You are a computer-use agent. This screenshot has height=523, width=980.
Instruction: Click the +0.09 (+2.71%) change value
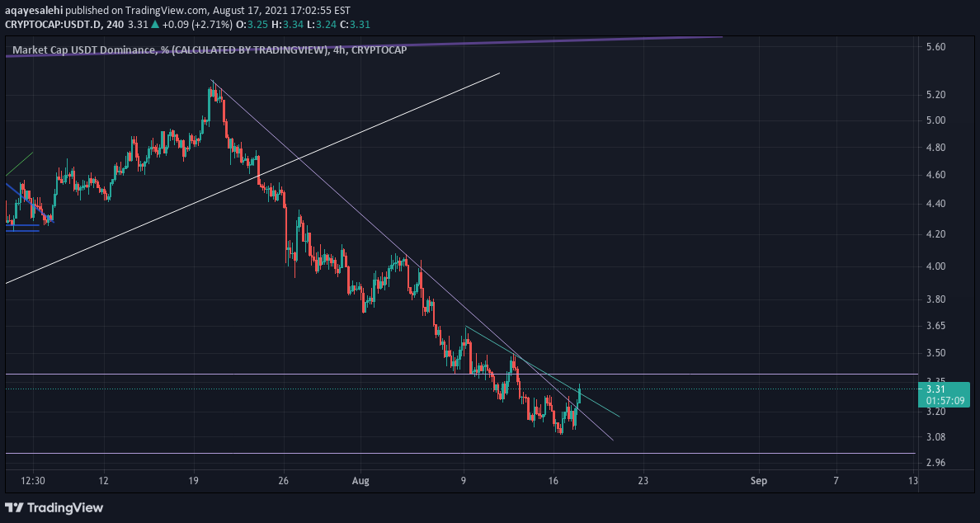coord(196,25)
